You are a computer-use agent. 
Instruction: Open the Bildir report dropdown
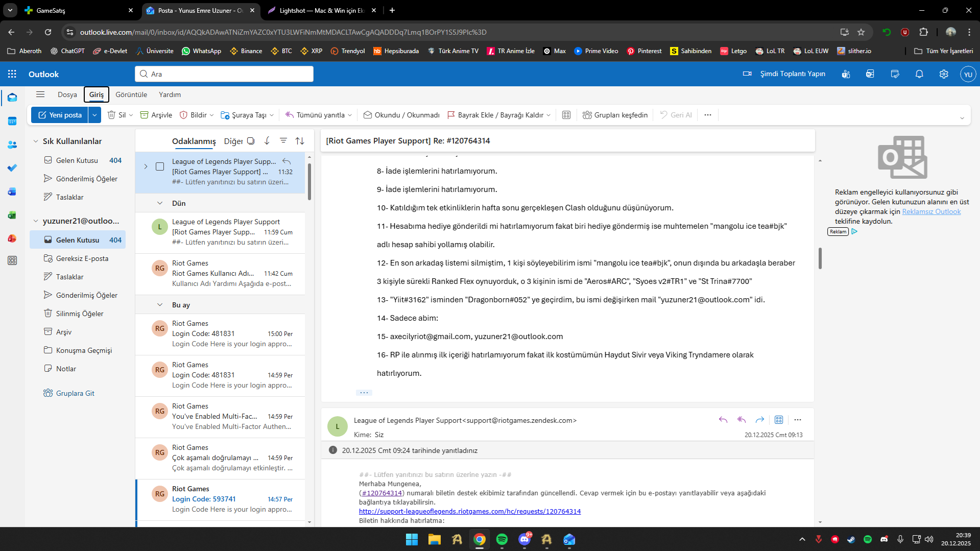[x=211, y=115]
